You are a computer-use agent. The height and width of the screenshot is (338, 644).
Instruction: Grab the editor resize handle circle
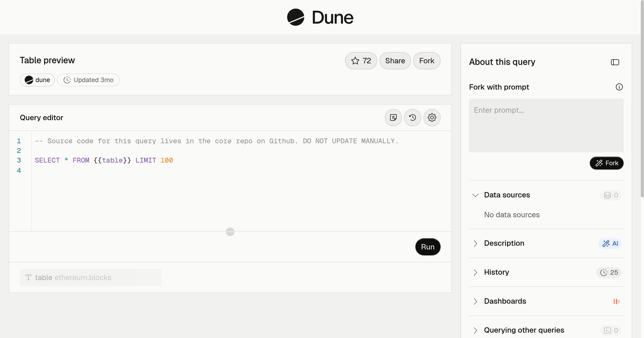coord(230,232)
